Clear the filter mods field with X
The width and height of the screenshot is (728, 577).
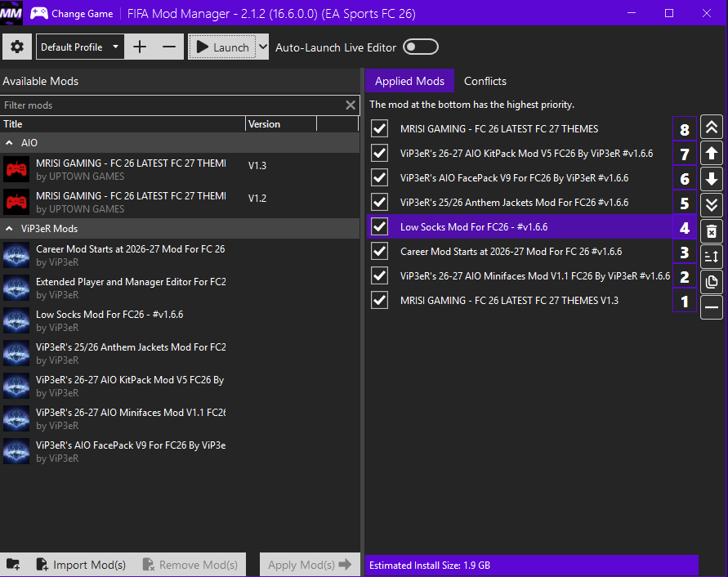click(x=351, y=105)
